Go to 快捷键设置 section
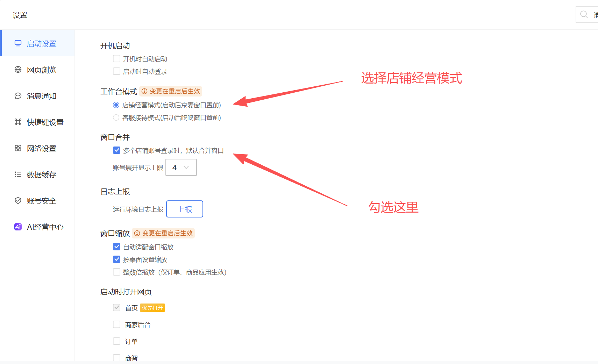598x364 pixels. point(37,122)
